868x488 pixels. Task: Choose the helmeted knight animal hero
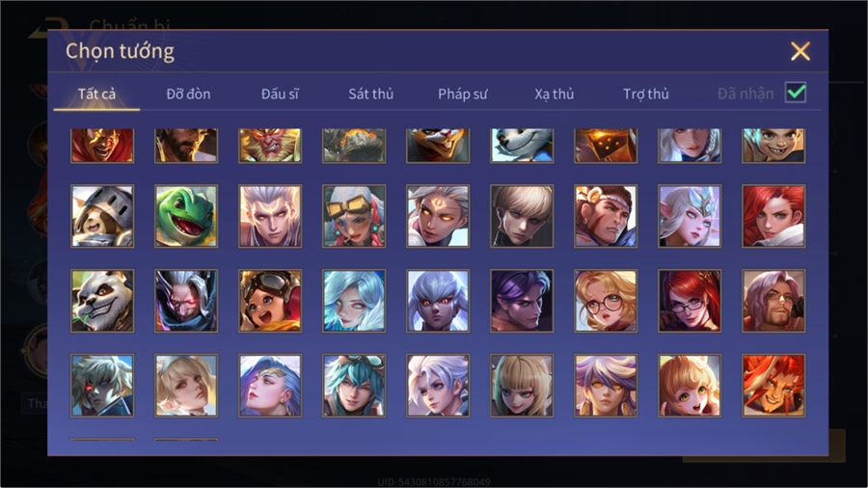point(102,216)
